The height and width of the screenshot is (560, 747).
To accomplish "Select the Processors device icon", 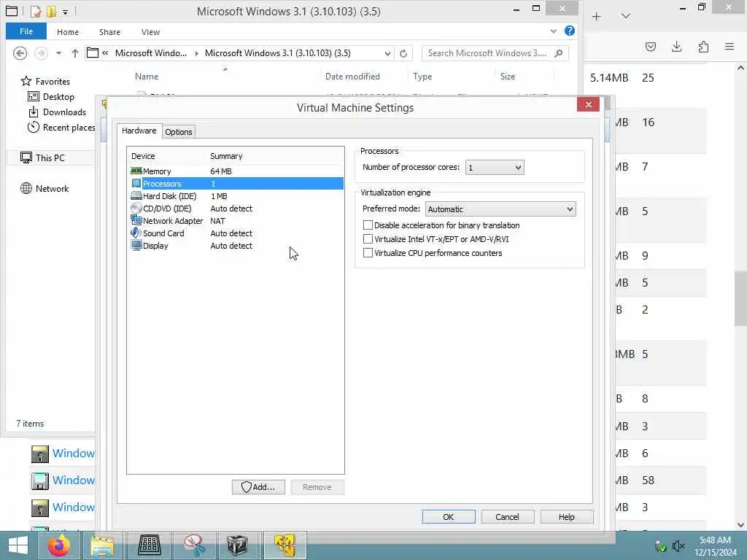I will (136, 184).
